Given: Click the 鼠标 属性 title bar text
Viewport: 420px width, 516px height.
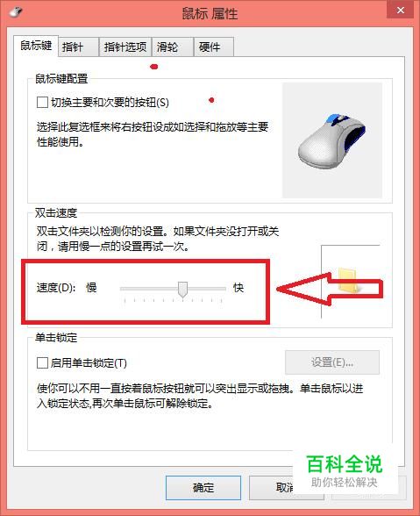Looking at the screenshot, I should click(210, 14).
